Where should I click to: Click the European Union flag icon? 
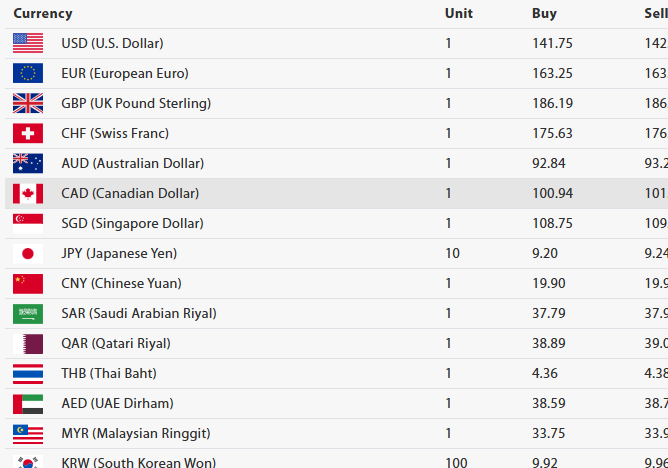click(x=28, y=73)
